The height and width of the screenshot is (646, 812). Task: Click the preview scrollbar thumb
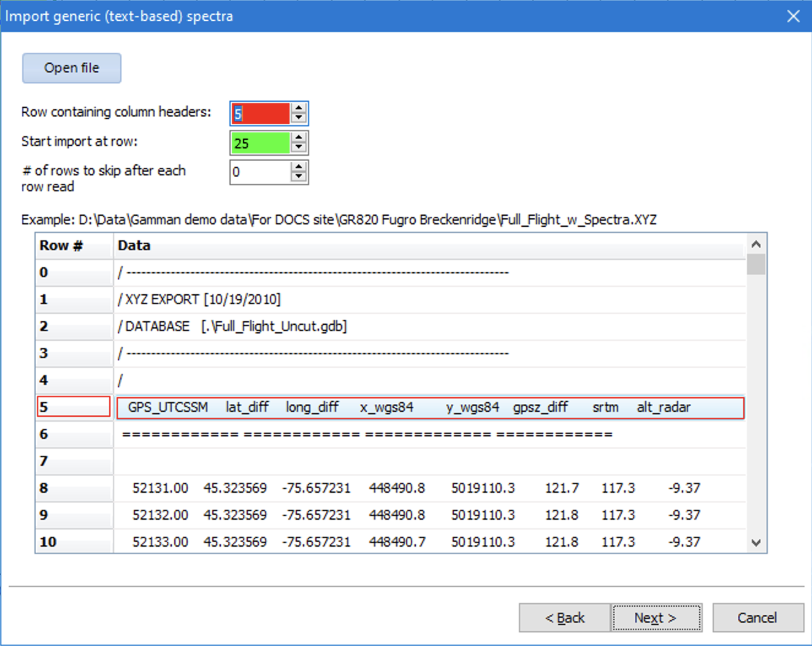[x=756, y=265]
